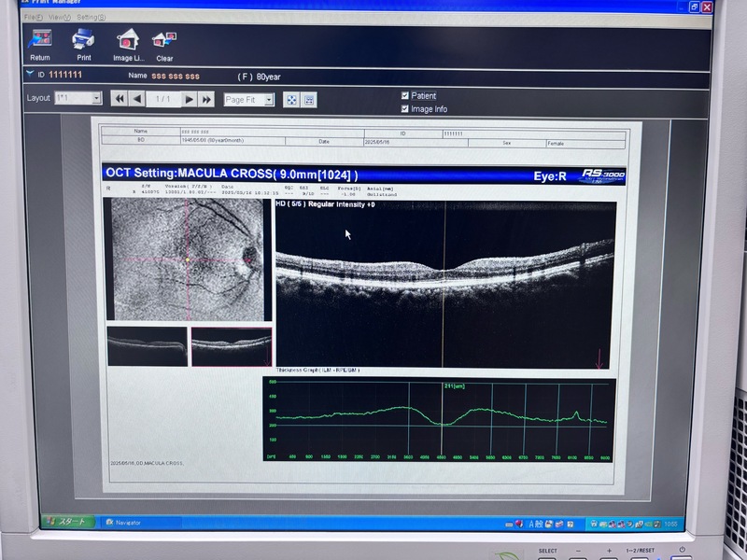The height and width of the screenshot is (560, 747).
Task: Click the fit-to-window zoom icon
Action: (290, 99)
